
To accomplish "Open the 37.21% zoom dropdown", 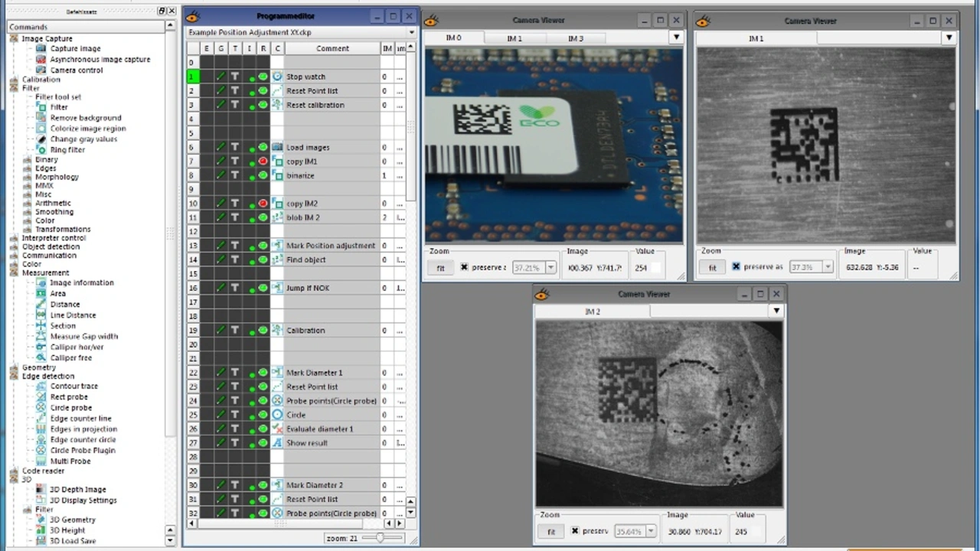I will coord(550,268).
